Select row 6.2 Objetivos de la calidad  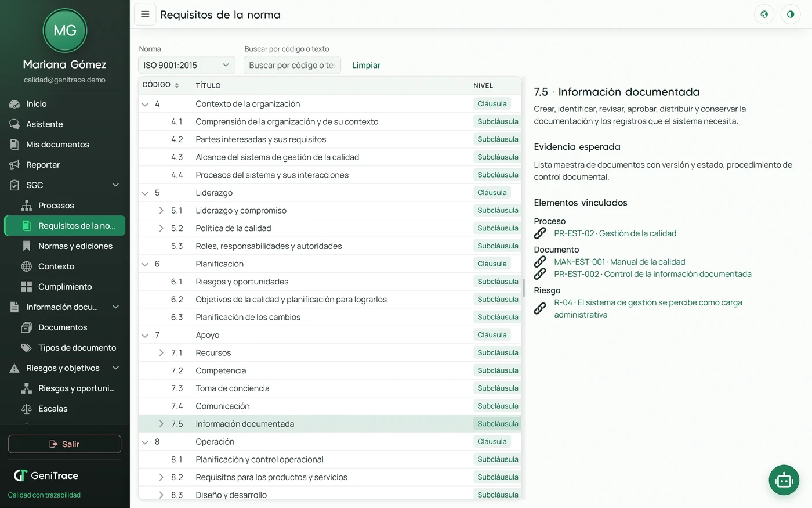329,300
